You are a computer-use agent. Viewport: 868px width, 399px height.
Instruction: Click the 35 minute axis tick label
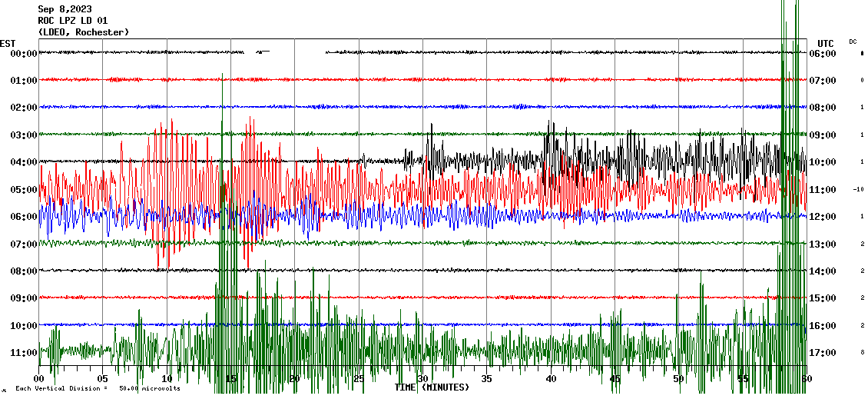(x=487, y=379)
